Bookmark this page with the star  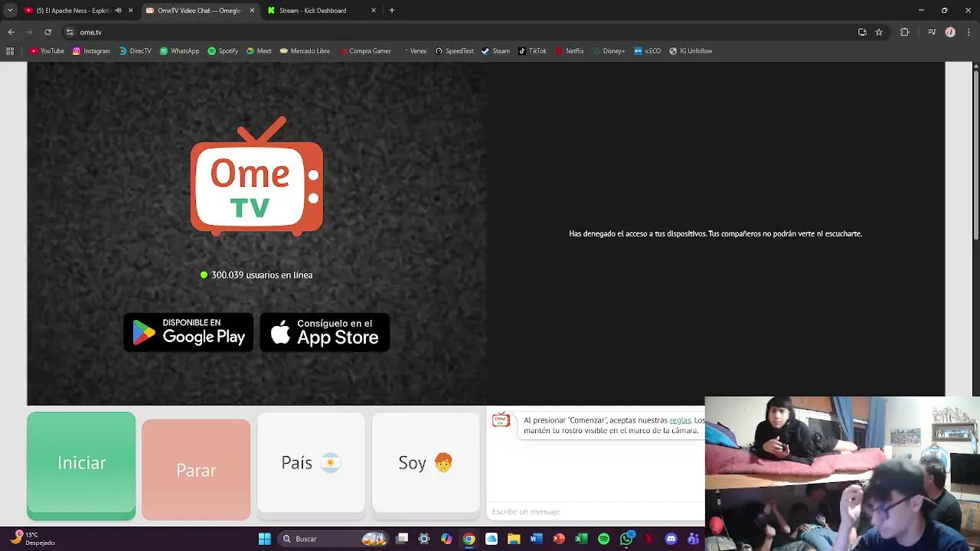(x=879, y=32)
